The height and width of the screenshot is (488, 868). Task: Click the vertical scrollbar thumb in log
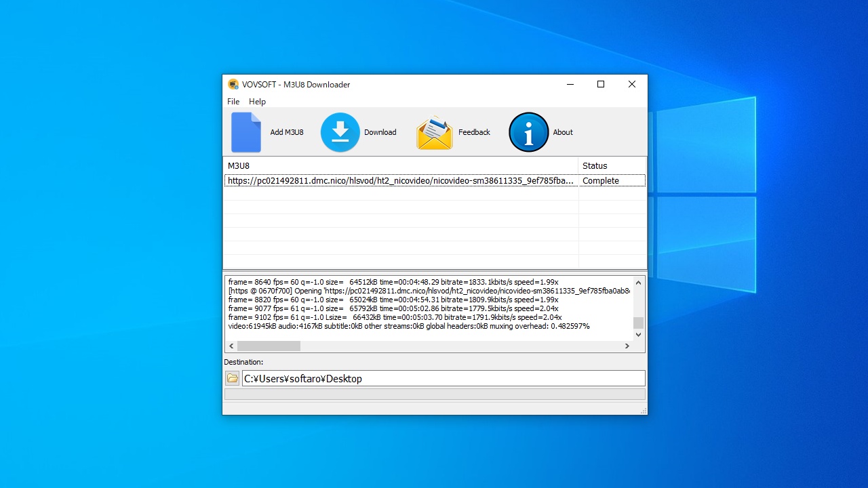638,323
